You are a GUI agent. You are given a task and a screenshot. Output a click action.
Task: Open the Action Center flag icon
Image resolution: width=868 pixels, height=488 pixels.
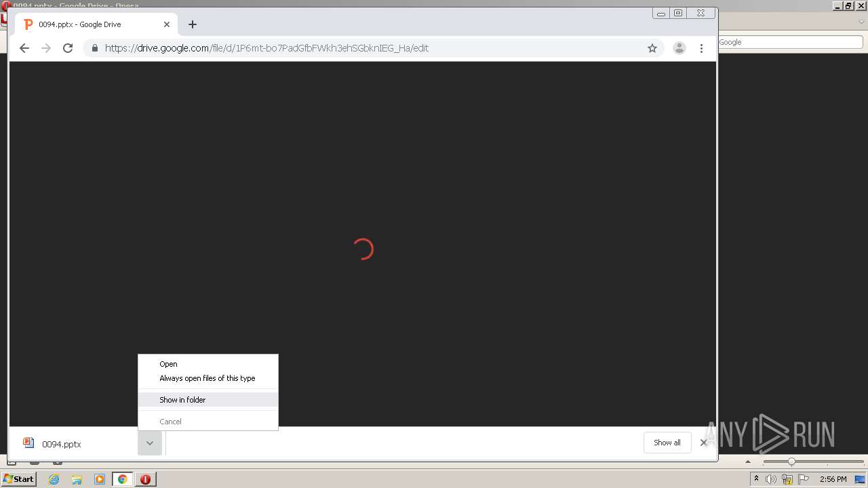[804, 479]
